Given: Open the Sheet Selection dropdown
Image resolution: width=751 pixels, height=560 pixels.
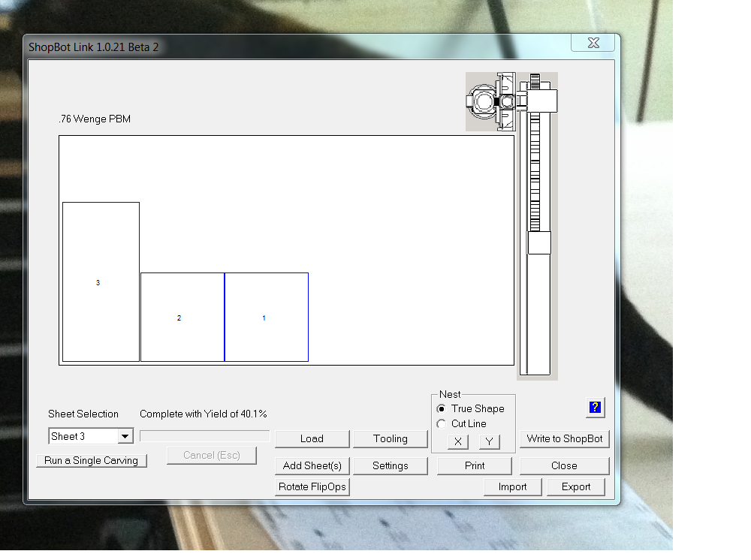Looking at the screenshot, I should pos(125,437).
